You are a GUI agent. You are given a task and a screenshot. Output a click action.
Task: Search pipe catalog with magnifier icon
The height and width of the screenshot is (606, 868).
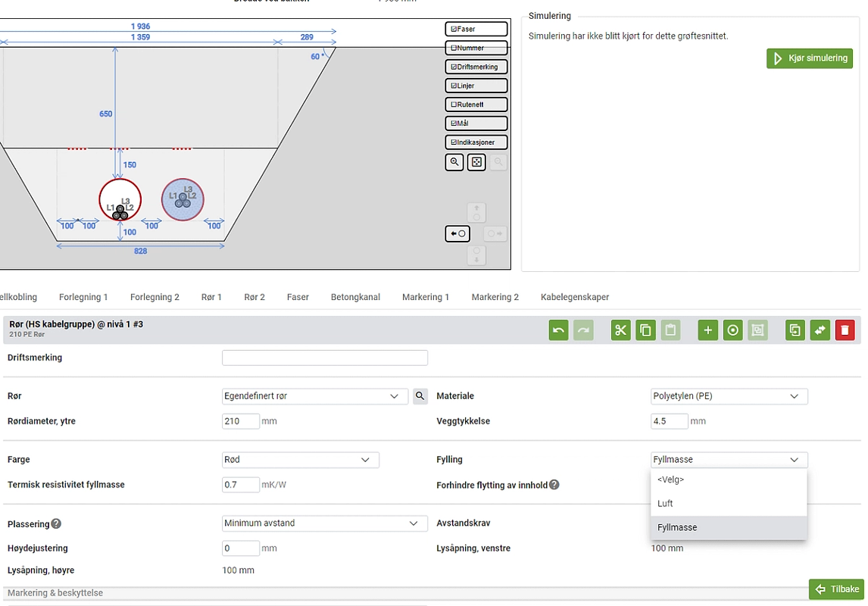pyautogui.click(x=420, y=395)
